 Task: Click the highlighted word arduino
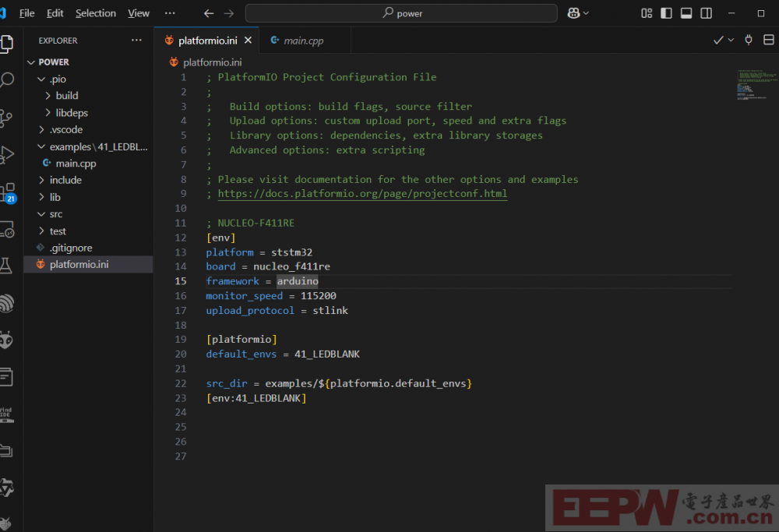(x=297, y=281)
